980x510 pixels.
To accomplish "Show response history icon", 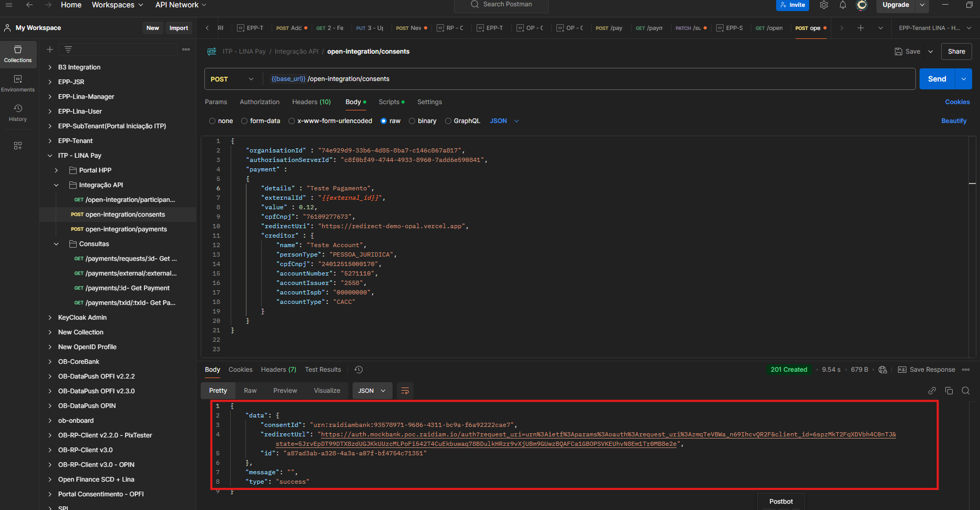I will (359, 370).
